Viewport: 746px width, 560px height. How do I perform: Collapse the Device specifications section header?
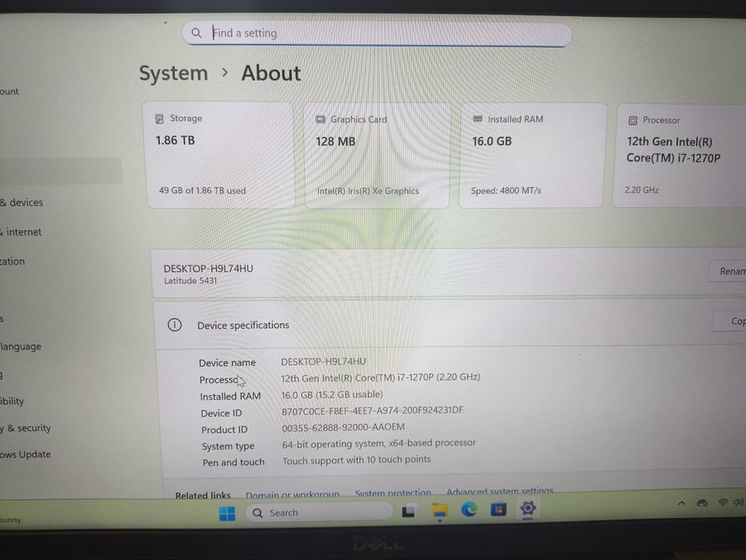tap(451, 324)
